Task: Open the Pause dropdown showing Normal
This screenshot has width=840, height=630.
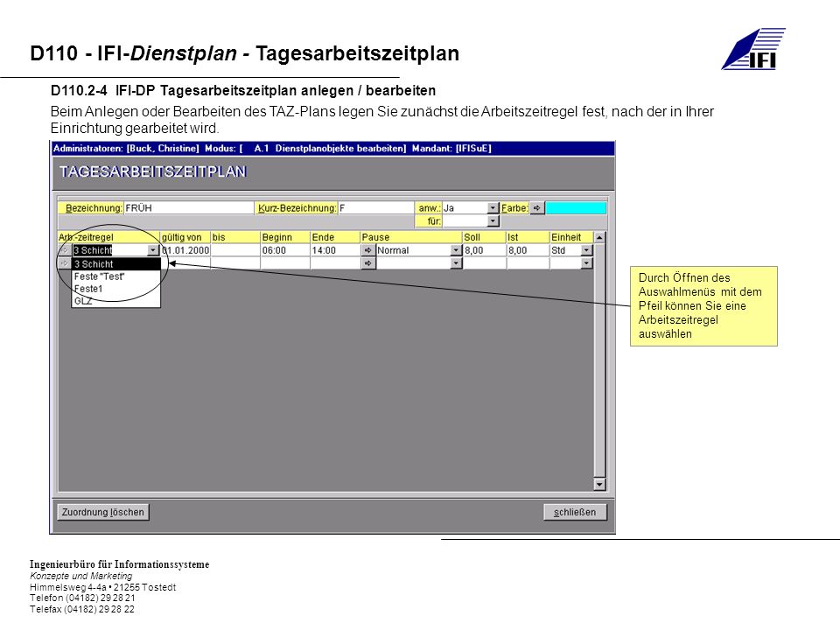Action: (x=456, y=250)
